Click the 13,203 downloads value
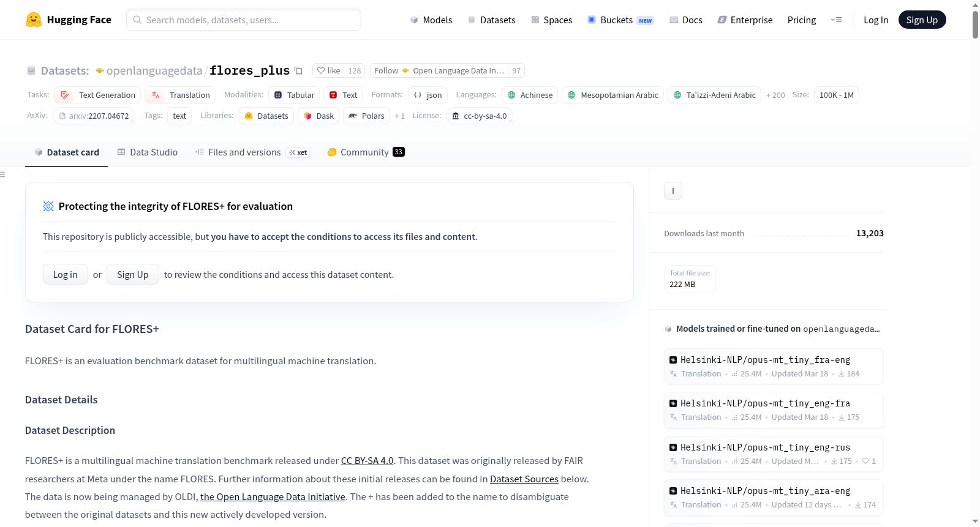Viewport: 980px width, 527px height. point(870,233)
